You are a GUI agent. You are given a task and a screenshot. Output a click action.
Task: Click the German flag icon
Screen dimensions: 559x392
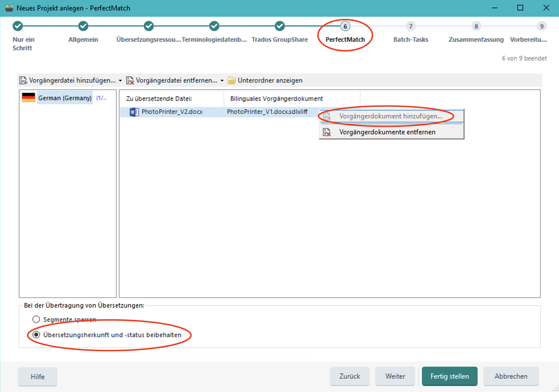[x=29, y=98]
